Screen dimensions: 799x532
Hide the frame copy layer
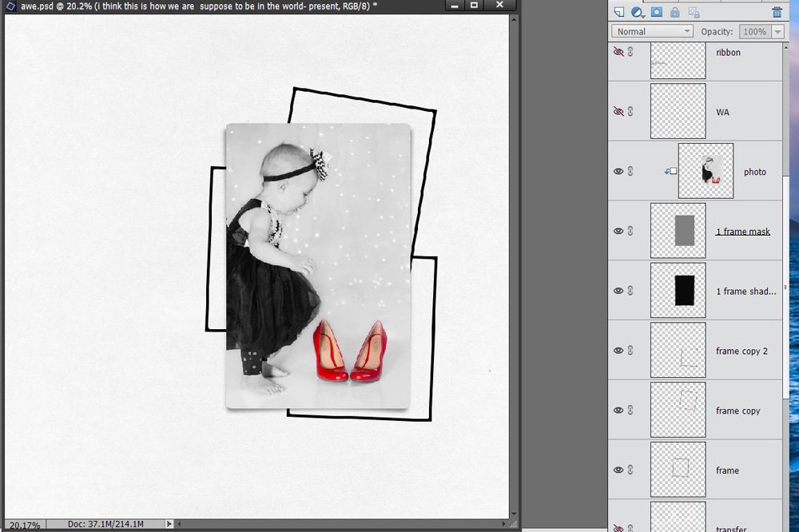pyautogui.click(x=618, y=410)
